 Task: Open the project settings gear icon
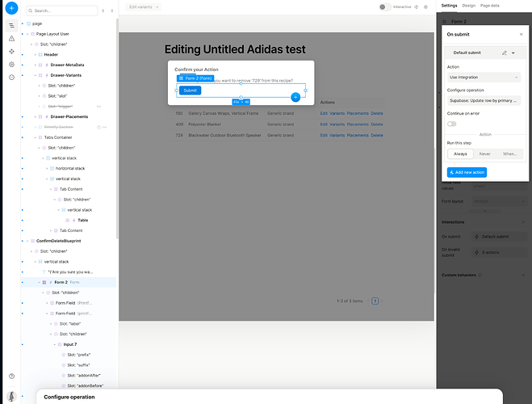(11, 65)
